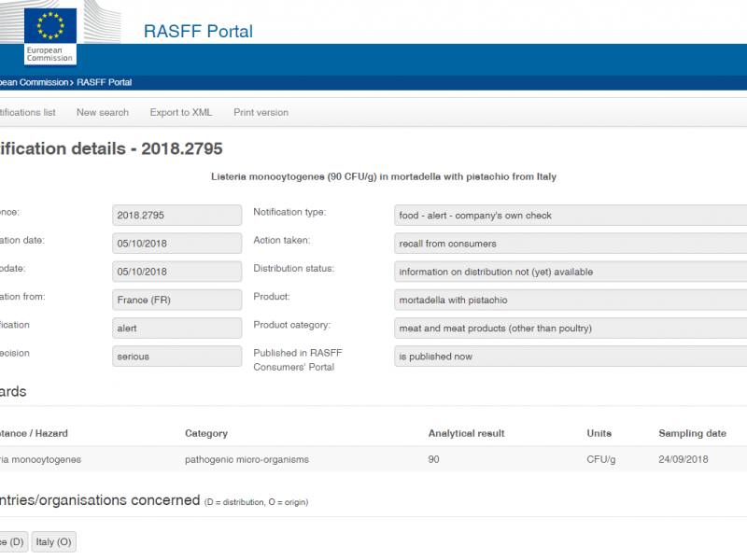Click the reference field showing 2018.2795
The height and width of the screenshot is (560, 747).
tap(176, 216)
